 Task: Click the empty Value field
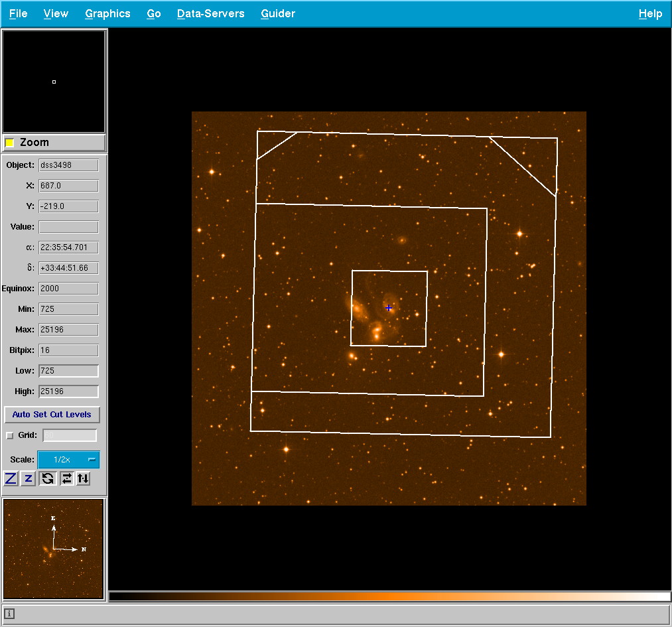click(x=68, y=227)
